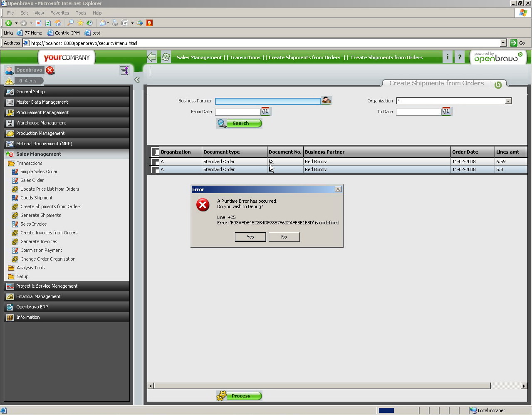
Task: Open the help question mark icon
Action: pyautogui.click(x=460, y=57)
